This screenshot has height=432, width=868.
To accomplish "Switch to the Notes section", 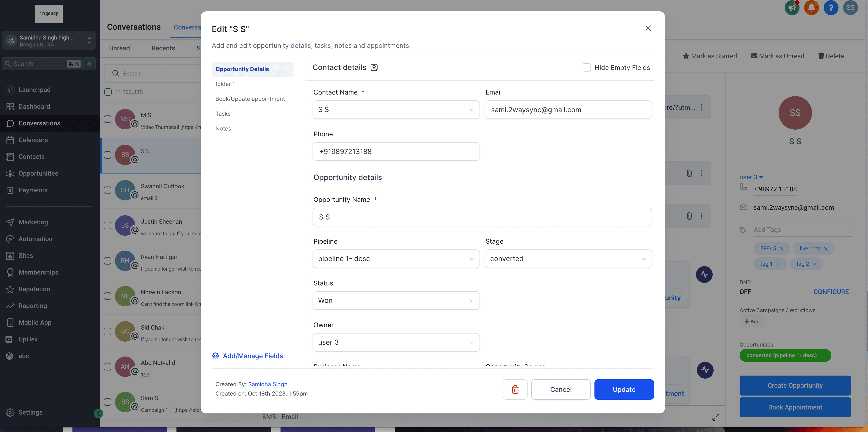I will pos(223,128).
